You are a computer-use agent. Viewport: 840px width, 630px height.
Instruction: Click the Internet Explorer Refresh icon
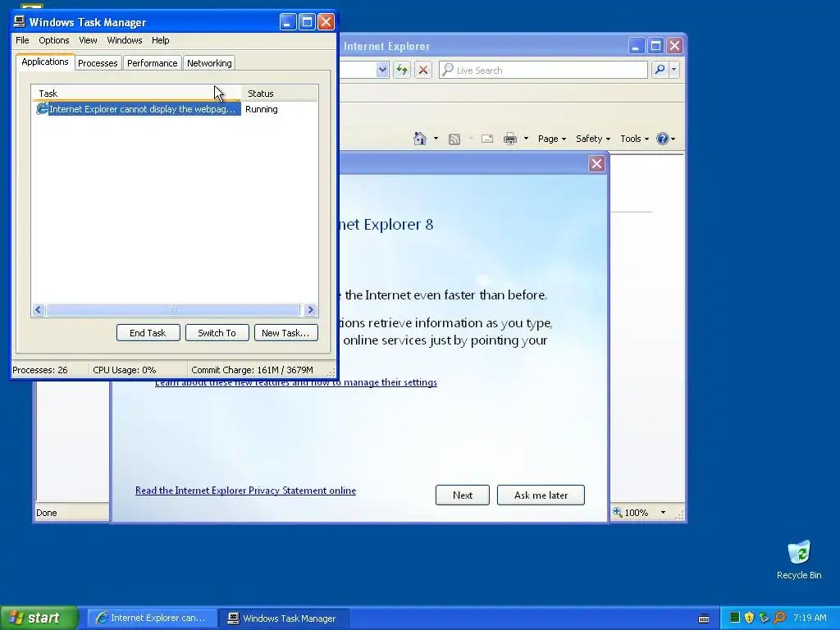click(402, 70)
